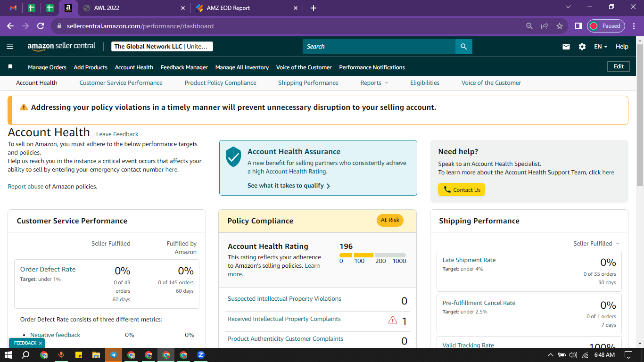The width and height of the screenshot is (644, 362).
Task: Open the Seller Fulfilled dropdown in Shipping Performance
Action: [x=596, y=244]
